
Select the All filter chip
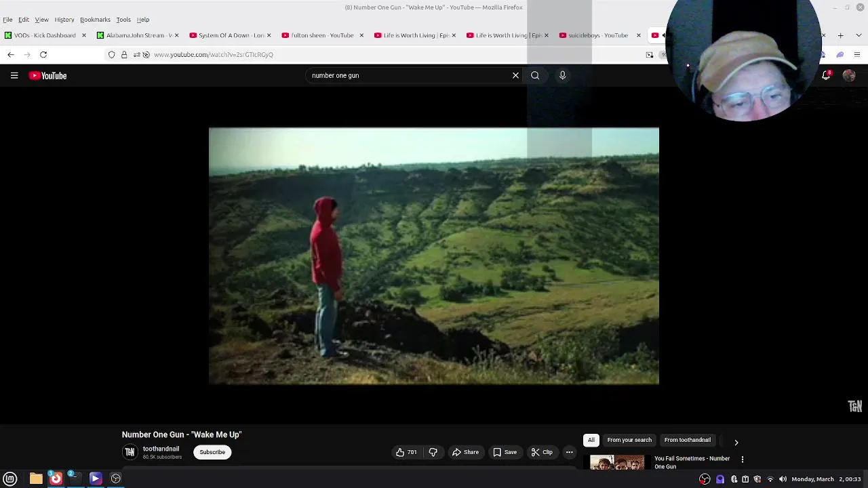click(x=591, y=440)
